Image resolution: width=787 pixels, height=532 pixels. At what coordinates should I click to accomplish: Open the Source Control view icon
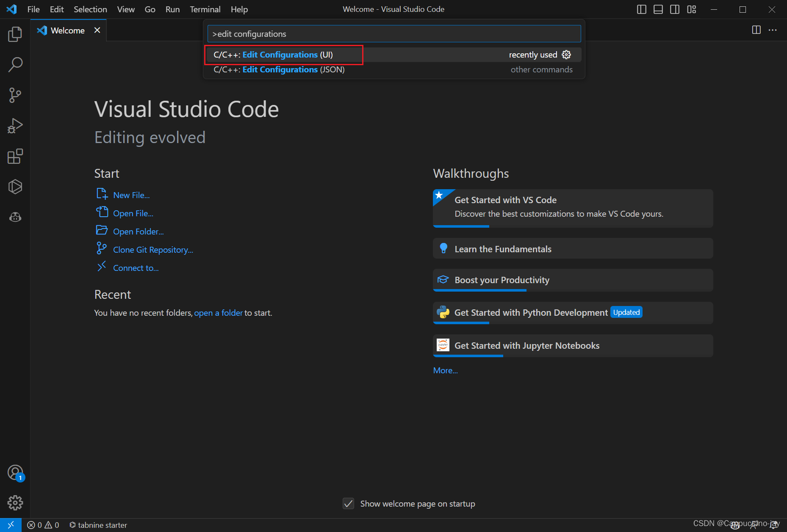(15, 95)
